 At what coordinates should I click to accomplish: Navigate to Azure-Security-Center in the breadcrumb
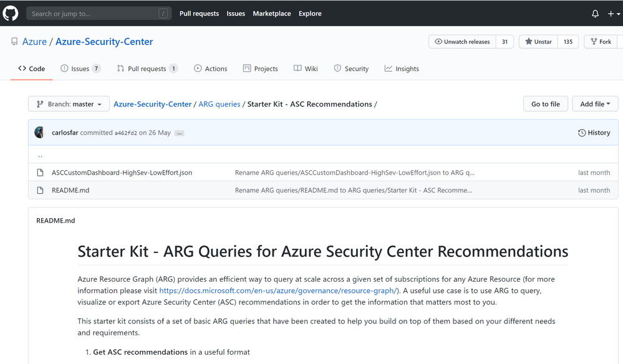[153, 104]
